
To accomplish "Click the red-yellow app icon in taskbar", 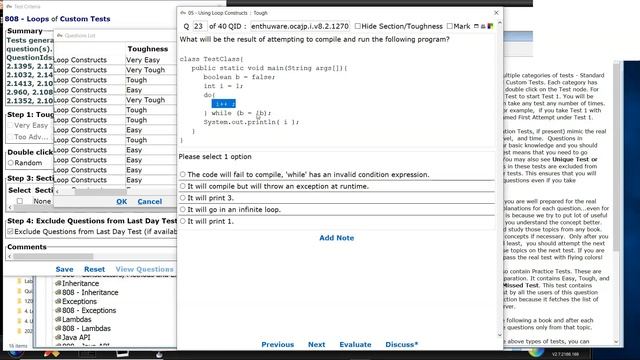I will [x=51, y=353].
